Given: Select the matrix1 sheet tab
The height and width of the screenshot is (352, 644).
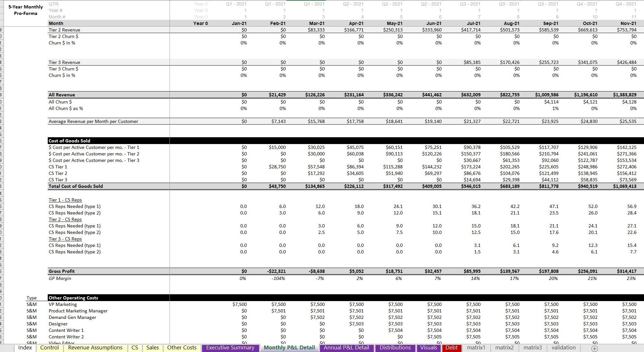Looking at the screenshot, I should click(x=476, y=348).
